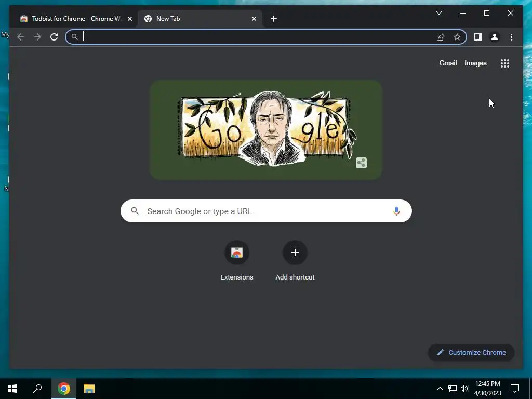
Task: Click the browser forward arrow
Action: pyautogui.click(x=37, y=37)
